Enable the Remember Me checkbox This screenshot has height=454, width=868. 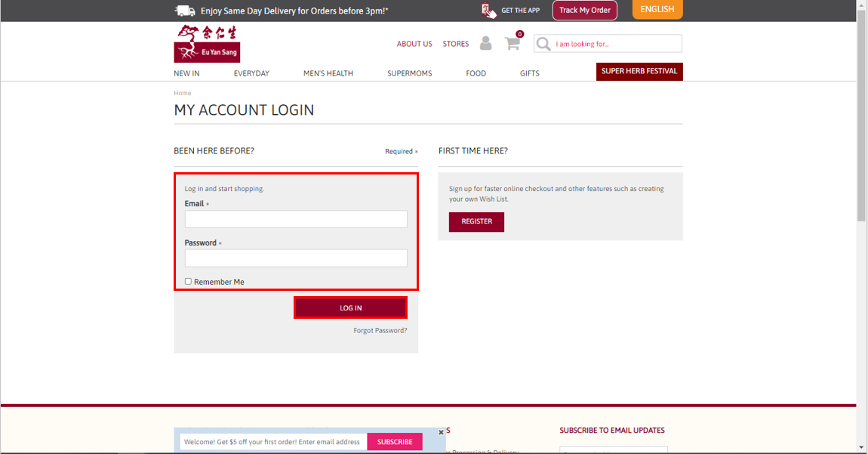tap(189, 282)
